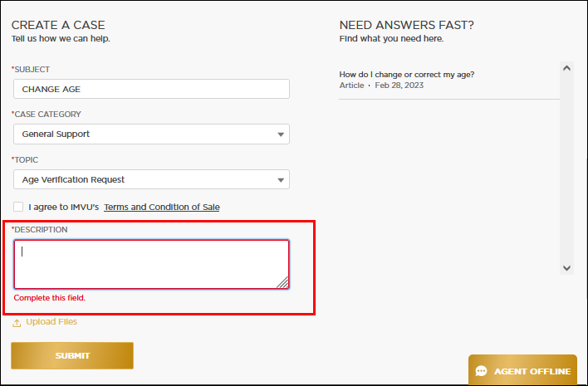Click the "I agree to IMVU's" label text

[63, 207]
